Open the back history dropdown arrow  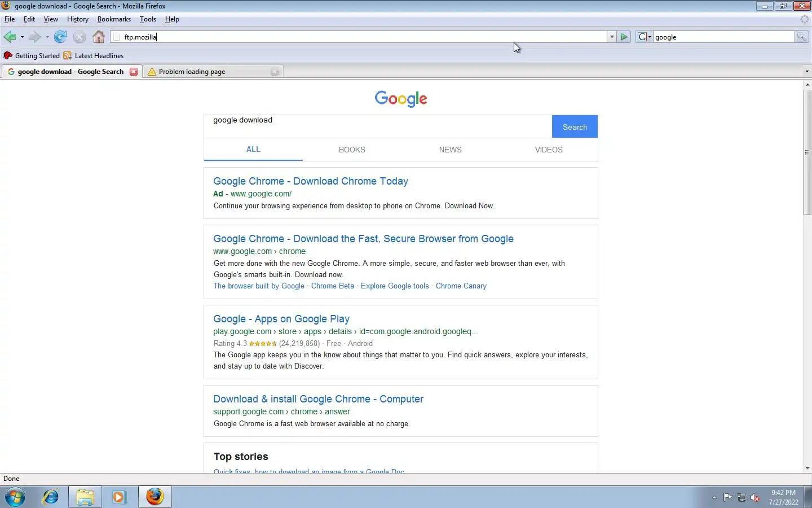tap(22, 37)
